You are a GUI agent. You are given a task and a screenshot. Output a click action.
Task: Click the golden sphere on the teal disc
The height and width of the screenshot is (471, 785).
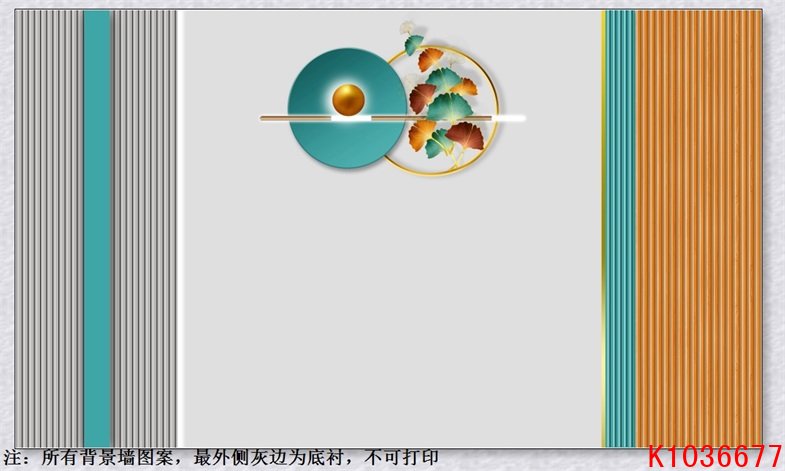pos(348,99)
